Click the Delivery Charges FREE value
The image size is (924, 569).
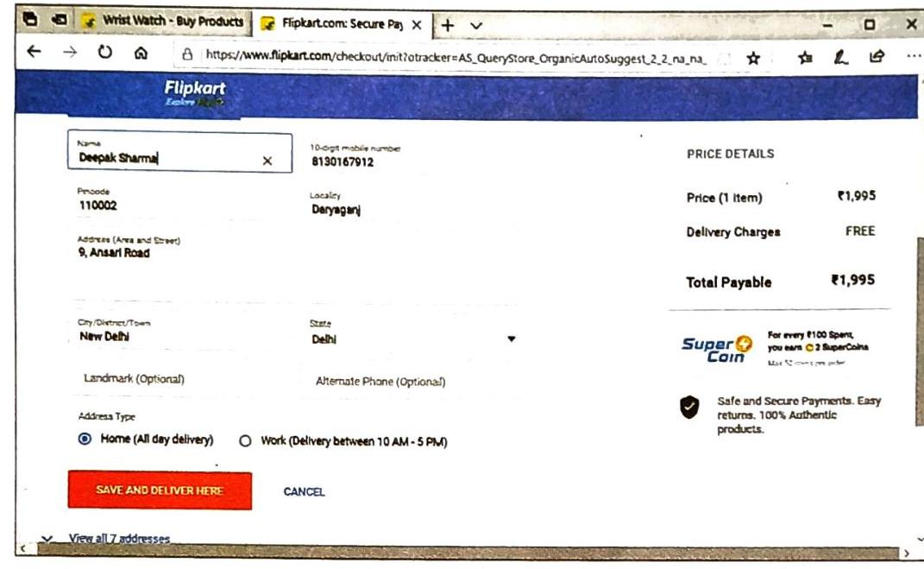[860, 231]
